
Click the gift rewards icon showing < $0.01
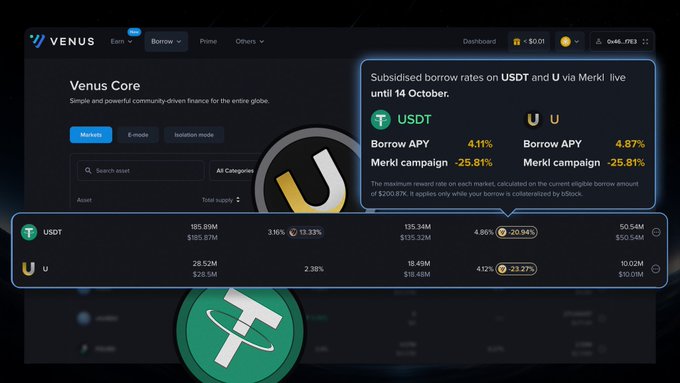tap(529, 42)
